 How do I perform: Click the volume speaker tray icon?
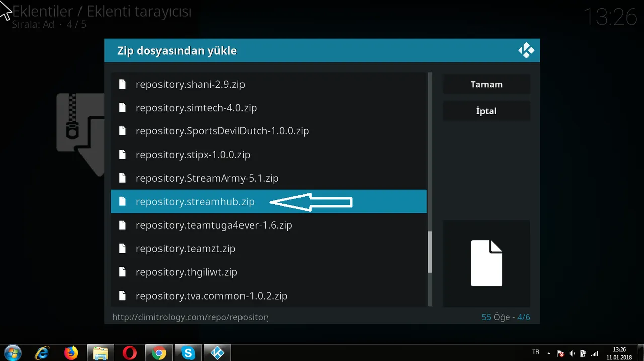[x=572, y=353]
